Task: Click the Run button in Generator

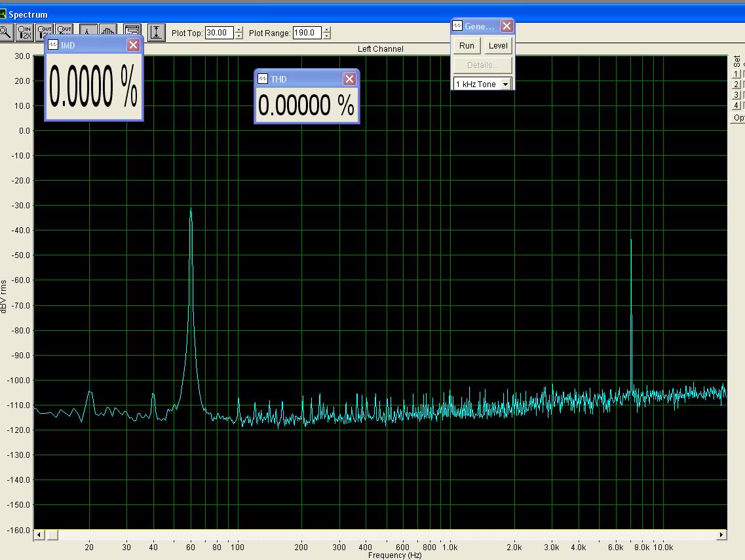Action: (467, 46)
